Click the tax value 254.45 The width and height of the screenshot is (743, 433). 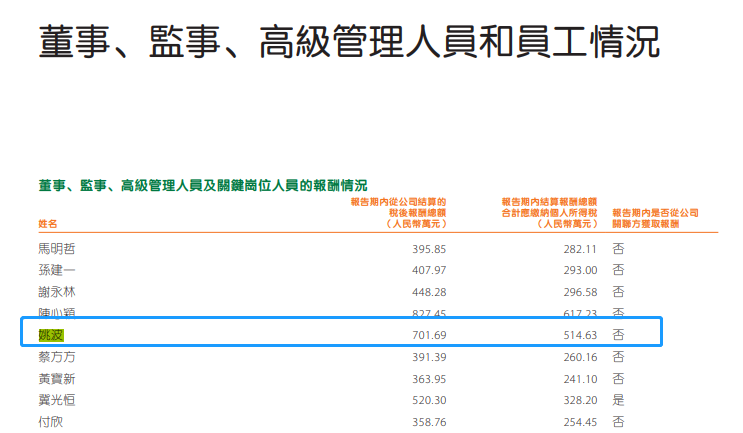(x=580, y=422)
